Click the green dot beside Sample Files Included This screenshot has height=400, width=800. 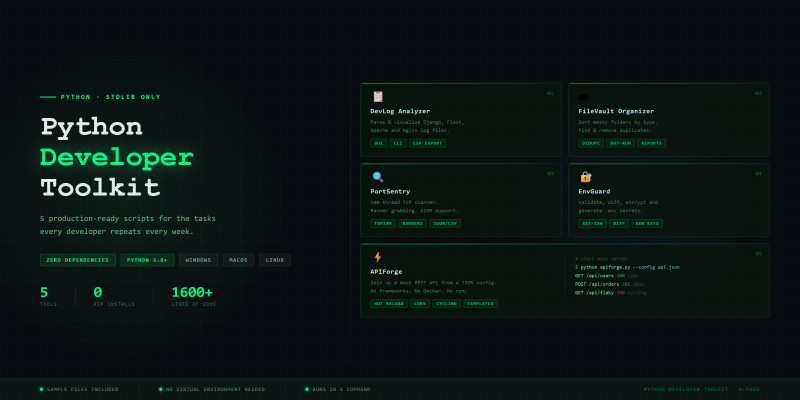tap(41, 389)
